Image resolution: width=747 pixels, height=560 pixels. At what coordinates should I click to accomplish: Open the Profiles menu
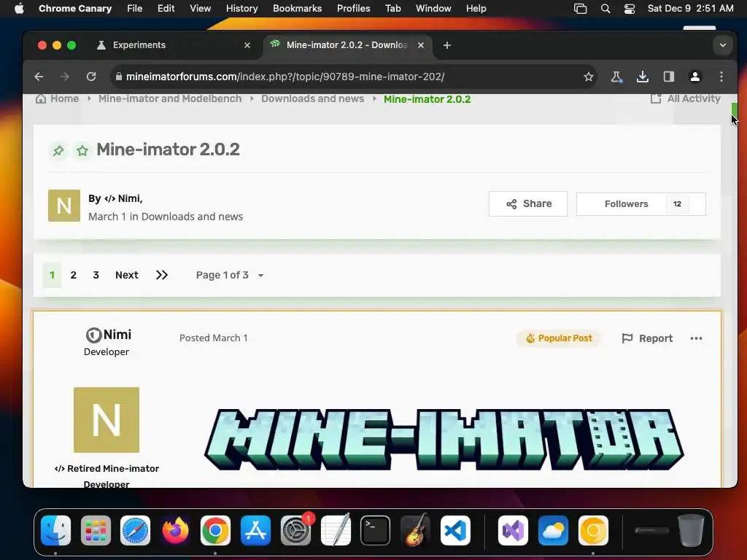tap(354, 8)
